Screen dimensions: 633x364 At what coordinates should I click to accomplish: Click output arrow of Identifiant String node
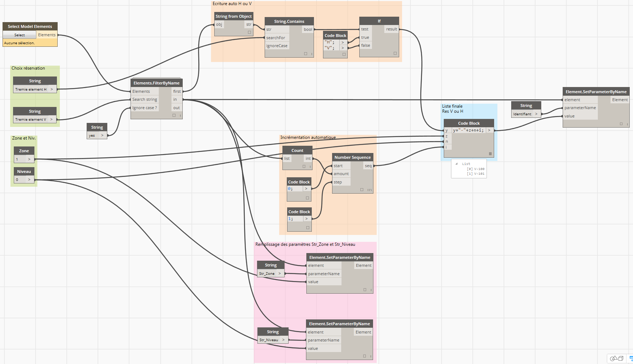pos(536,114)
